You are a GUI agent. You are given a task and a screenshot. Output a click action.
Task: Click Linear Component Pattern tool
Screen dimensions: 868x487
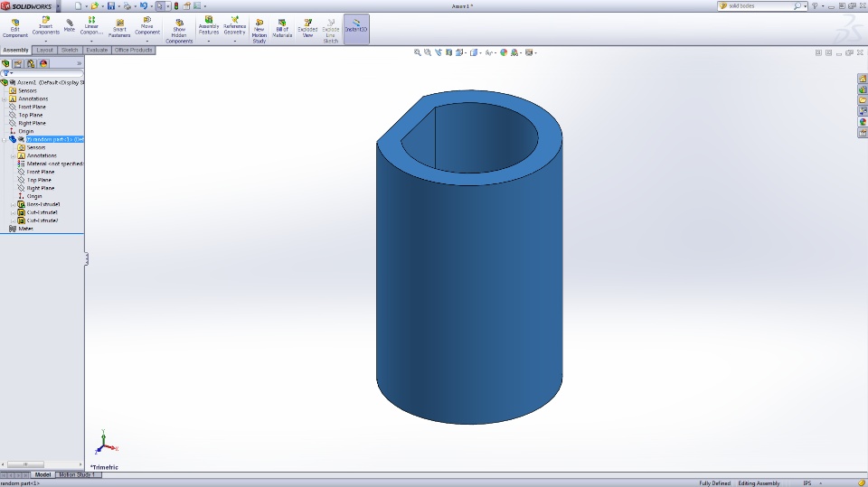(x=91, y=26)
